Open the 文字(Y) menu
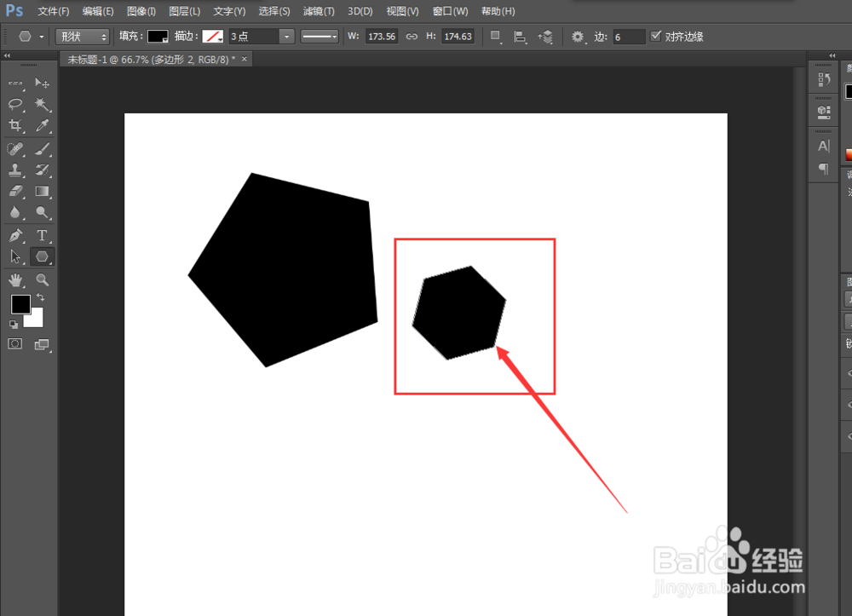The image size is (852, 616). click(229, 11)
